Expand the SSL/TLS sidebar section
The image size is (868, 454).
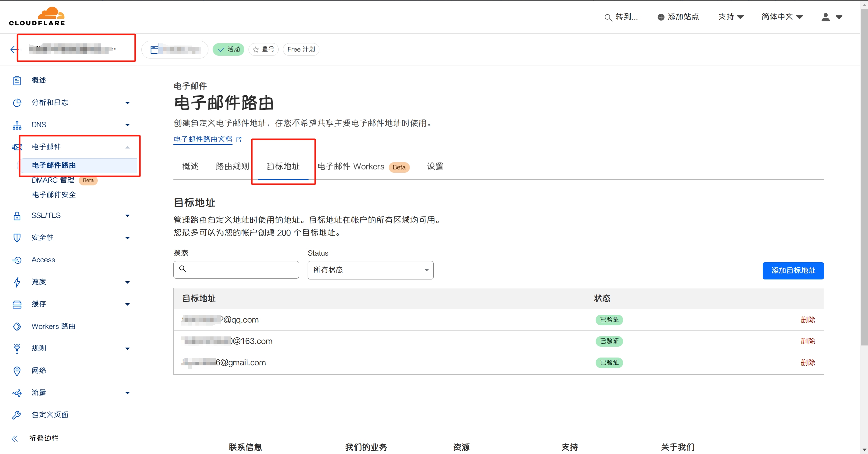pyautogui.click(x=127, y=216)
